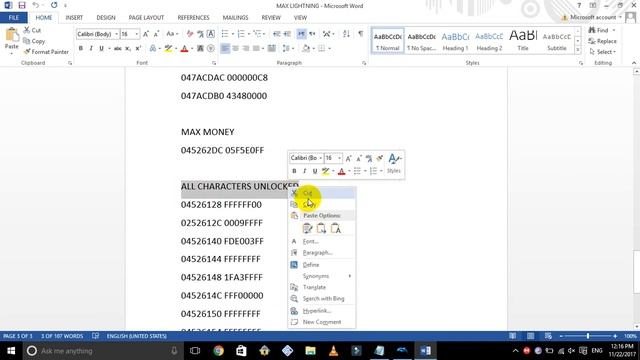Toggle Underline in the ribbon Font group
The height and width of the screenshot is (360, 640).
click(x=101, y=49)
